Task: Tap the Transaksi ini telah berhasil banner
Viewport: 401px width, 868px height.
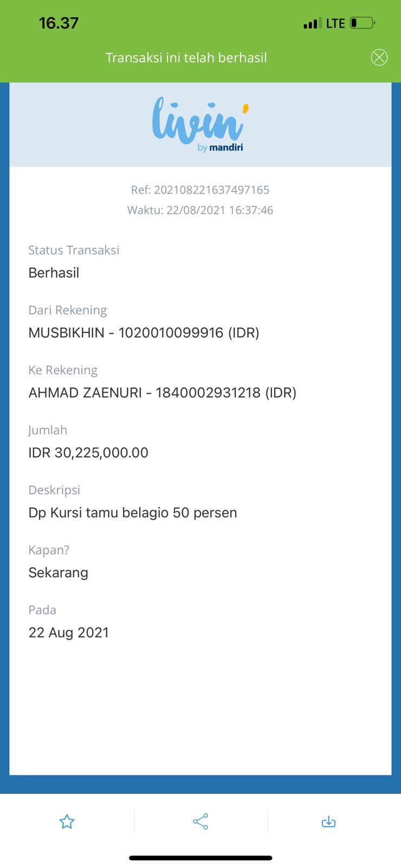Action: 186,58
